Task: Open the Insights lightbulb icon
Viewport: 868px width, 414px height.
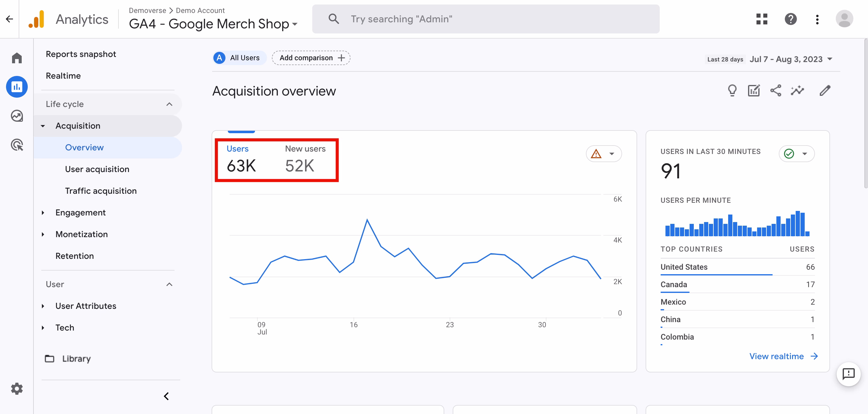Action: (732, 90)
